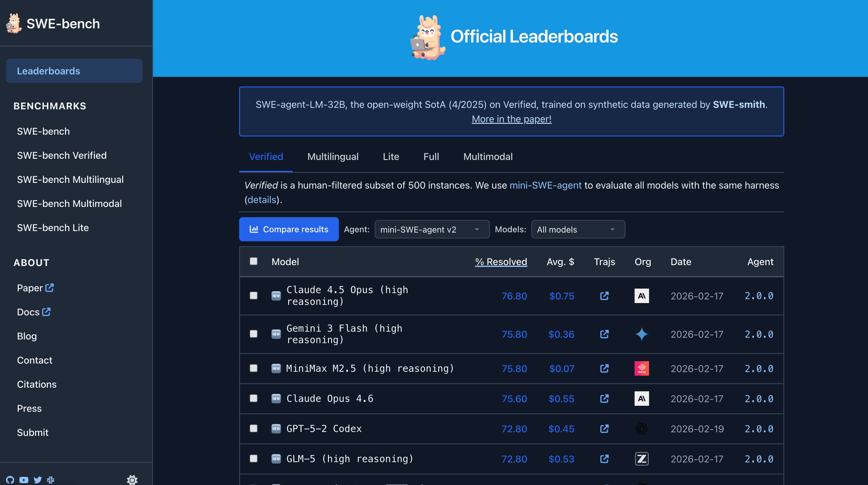868x485 pixels.
Task: Open the mini-SWE-agent link
Action: (x=545, y=185)
